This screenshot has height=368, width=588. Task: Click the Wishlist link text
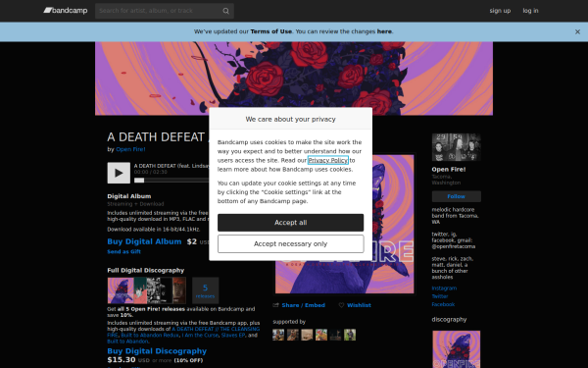click(359, 305)
